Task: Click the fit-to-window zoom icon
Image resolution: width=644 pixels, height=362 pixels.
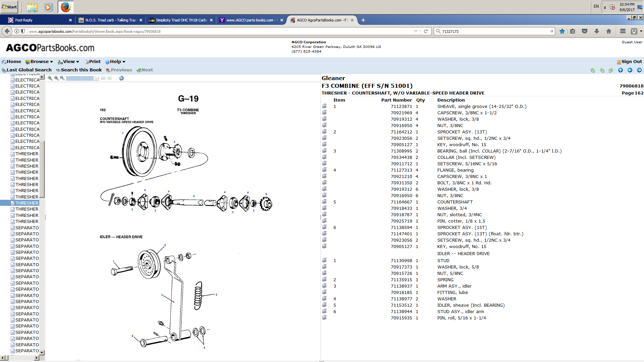Action: pos(62,78)
